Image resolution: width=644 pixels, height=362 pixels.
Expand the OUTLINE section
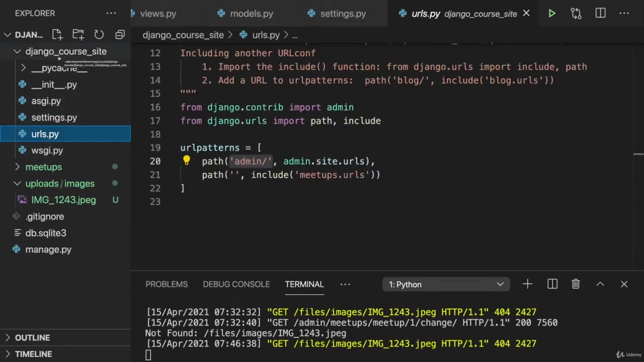32,338
